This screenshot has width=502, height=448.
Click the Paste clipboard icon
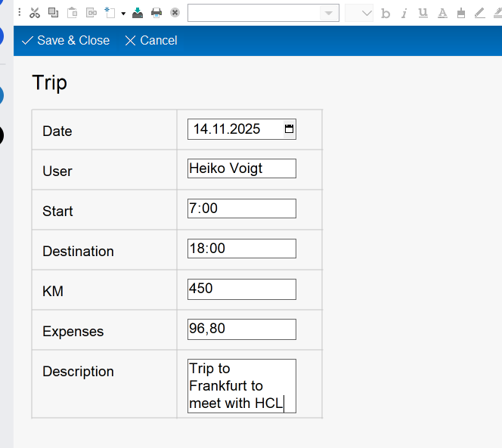tap(72, 13)
